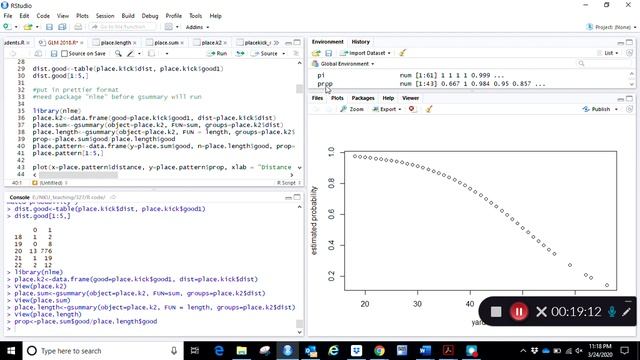Switch to the Packages tab

click(363, 98)
